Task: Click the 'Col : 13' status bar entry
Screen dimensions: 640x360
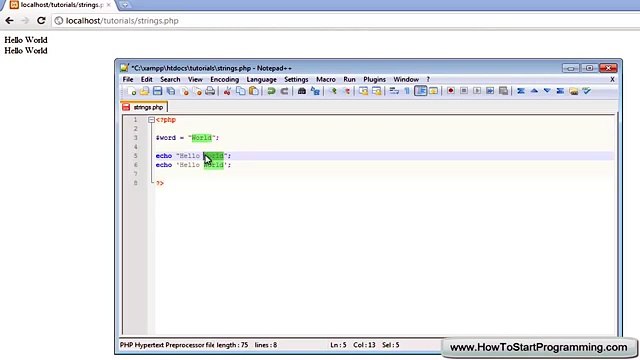Action: tap(364, 345)
